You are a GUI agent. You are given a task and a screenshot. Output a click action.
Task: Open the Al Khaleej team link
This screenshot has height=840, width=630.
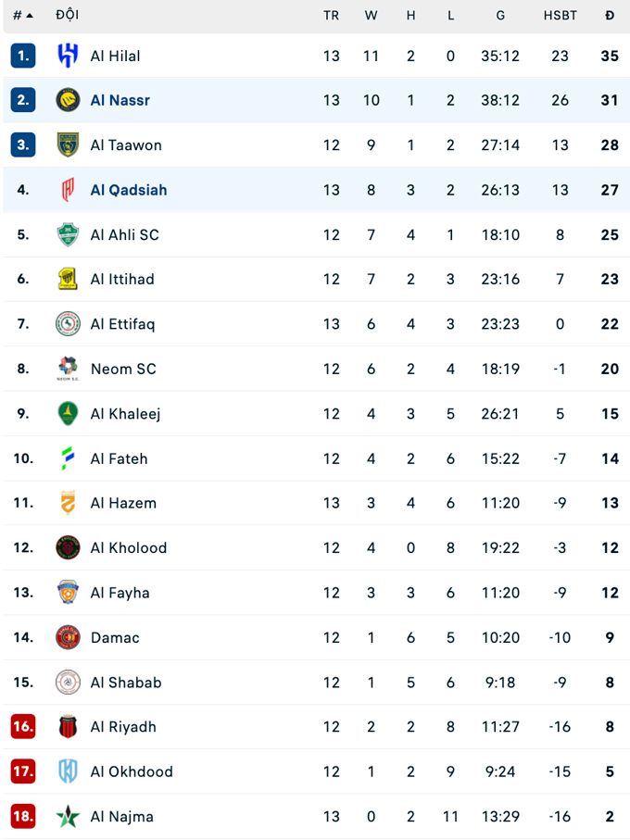click(125, 414)
